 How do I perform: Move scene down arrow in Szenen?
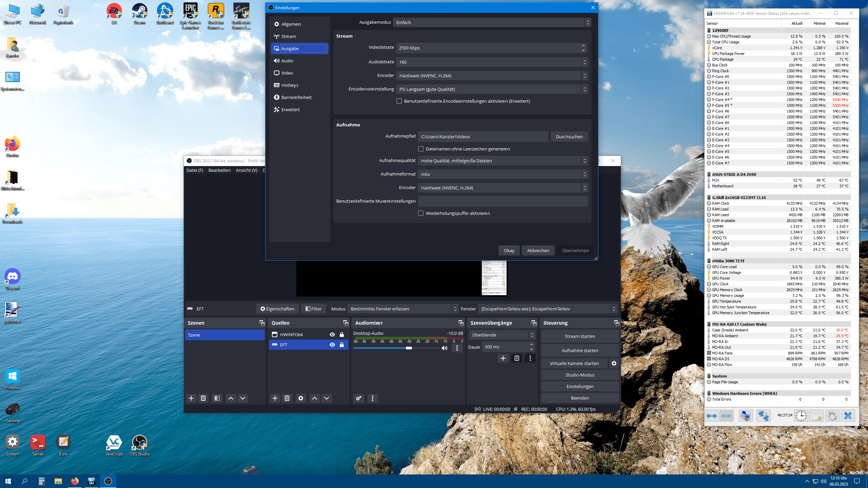[243, 398]
